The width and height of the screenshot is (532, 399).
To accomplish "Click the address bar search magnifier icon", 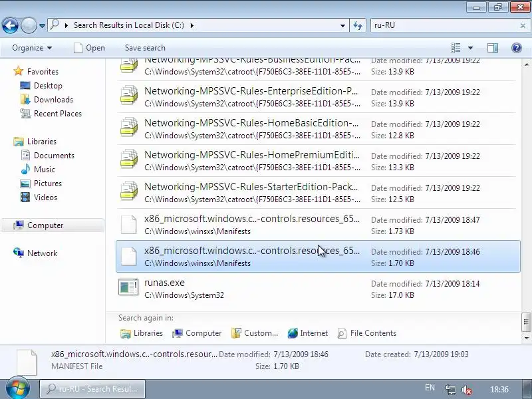I will pyautogui.click(x=55, y=25).
